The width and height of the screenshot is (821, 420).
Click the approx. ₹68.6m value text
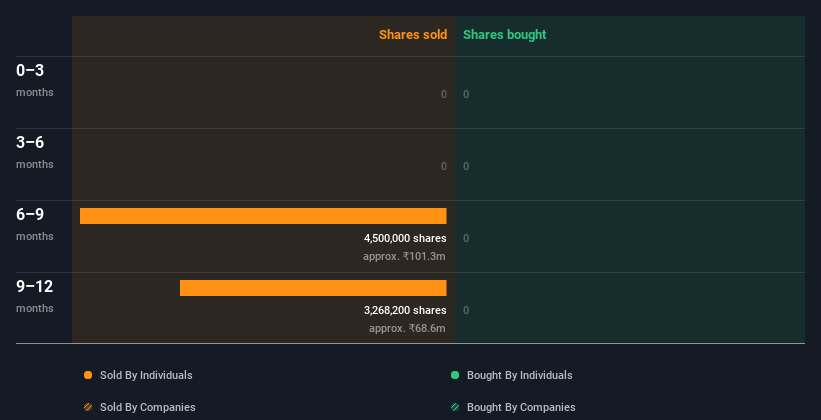pyautogui.click(x=407, y=328)
